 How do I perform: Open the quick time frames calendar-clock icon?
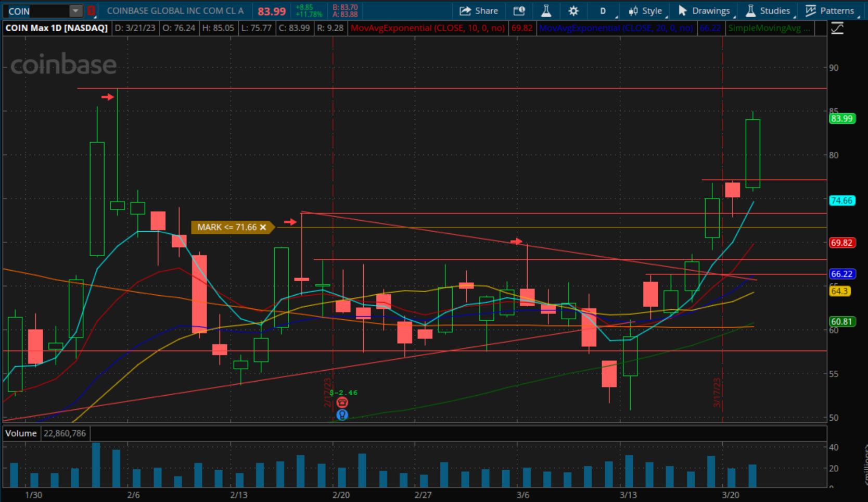point(519,11)
